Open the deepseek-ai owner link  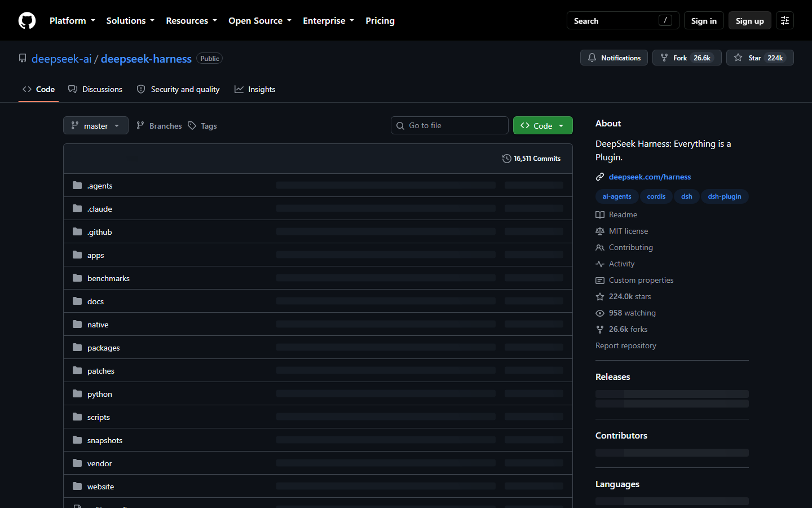(x=61, y=59)
